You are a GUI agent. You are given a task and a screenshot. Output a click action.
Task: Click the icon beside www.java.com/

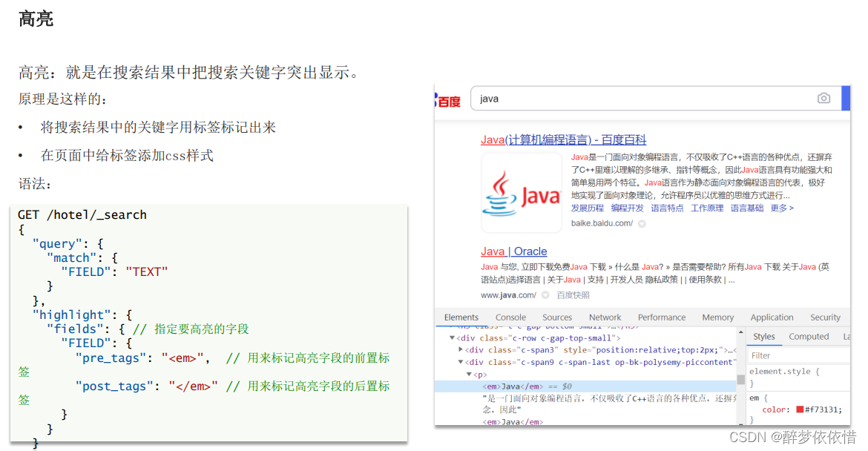[x=545, y=295]
